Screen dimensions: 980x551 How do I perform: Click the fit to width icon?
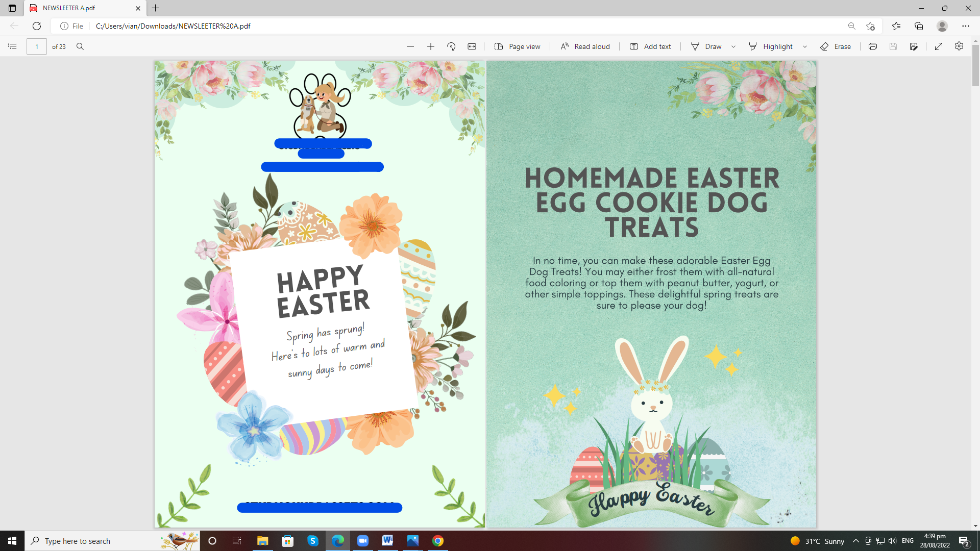[x=472, y=46]
